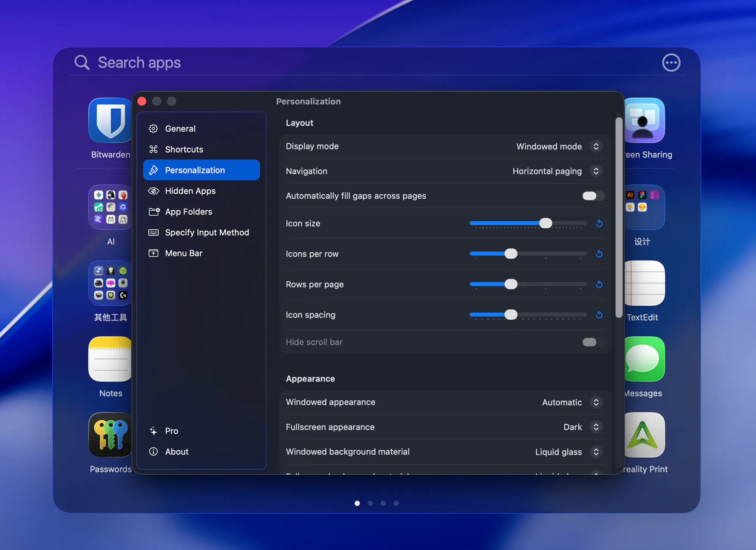Click the keyboard icon beside Specify Input Method

tap(153, 233)
